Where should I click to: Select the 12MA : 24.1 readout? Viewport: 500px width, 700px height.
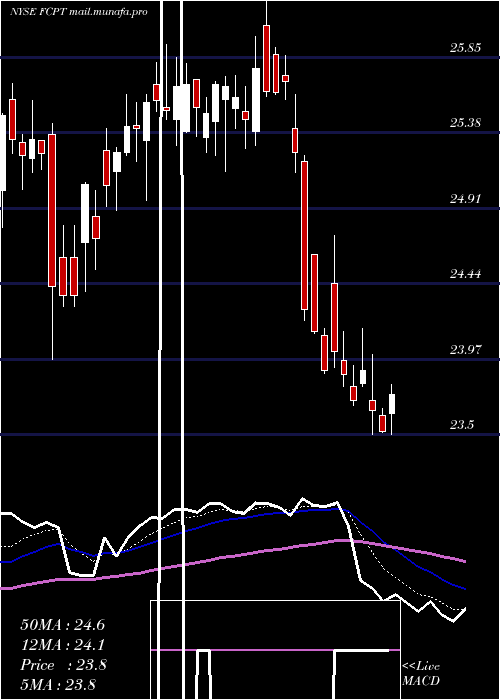(62, 645)
